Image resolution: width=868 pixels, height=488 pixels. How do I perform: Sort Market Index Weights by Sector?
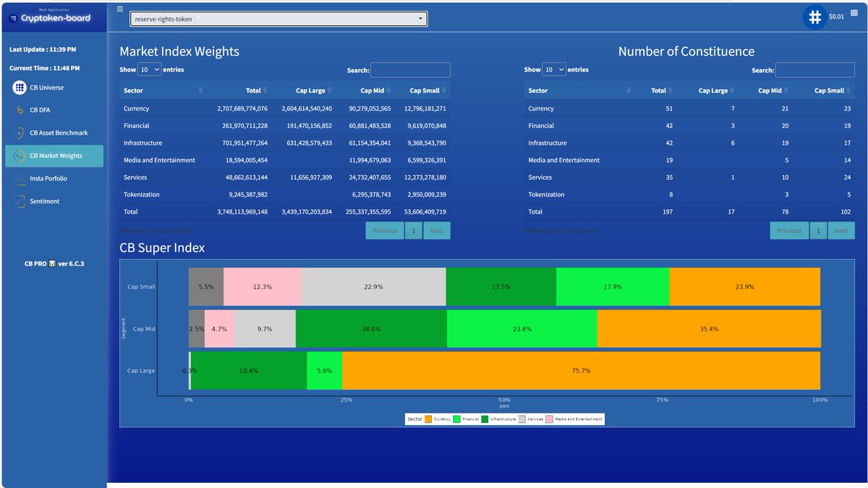tap(163, 91)
